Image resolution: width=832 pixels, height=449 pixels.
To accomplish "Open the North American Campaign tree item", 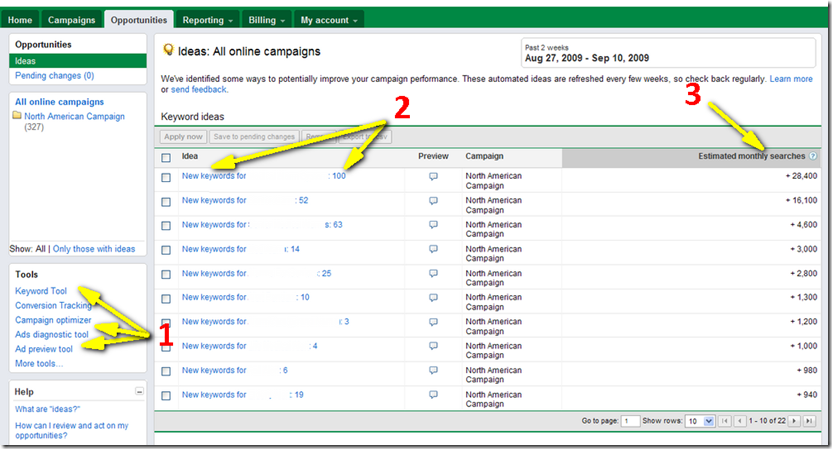I will (74, 116).
